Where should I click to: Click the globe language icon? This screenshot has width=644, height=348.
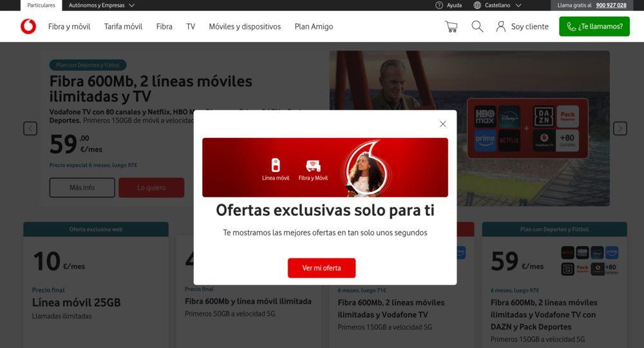477,5
